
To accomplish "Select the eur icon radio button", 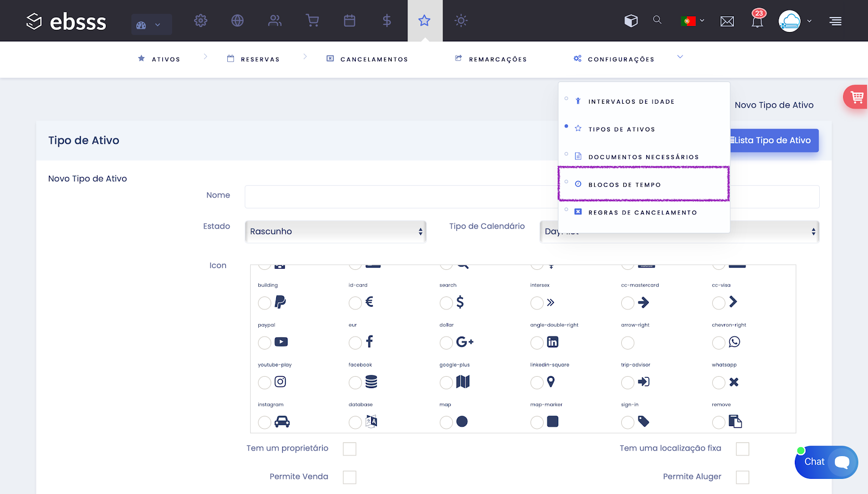I will pyautogui.click(x=355, y=303).
